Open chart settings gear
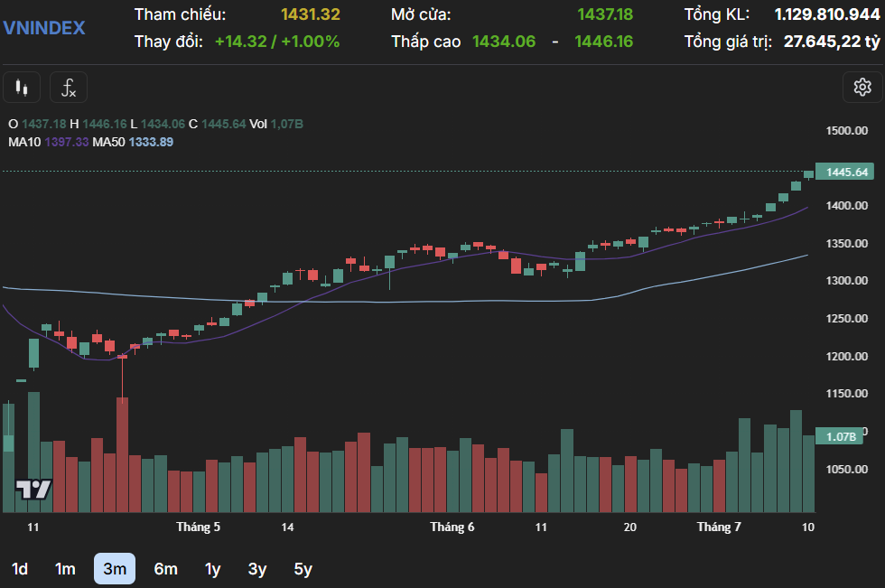The image size is (885, 588). [x=862, y=87]
